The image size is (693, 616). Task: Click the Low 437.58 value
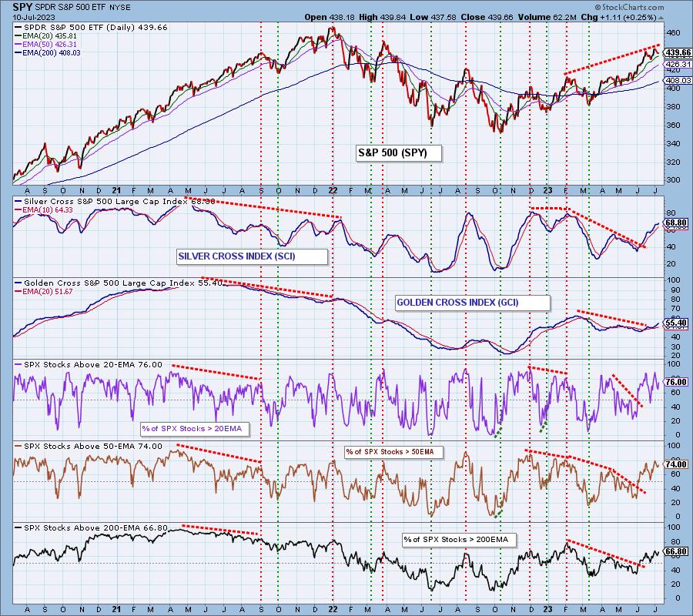(432, 17)
